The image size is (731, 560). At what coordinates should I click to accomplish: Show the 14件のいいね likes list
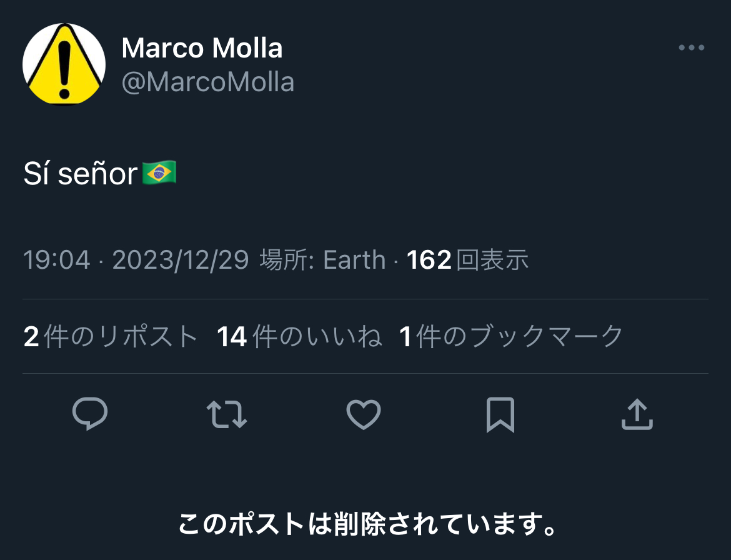tap(299, 336)
